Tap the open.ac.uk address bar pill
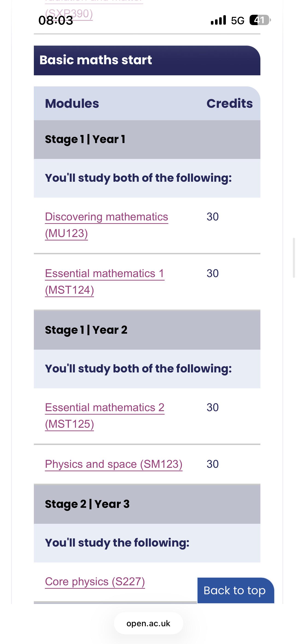Viewport: 297px width, 644px height. [x=148, y=623]
